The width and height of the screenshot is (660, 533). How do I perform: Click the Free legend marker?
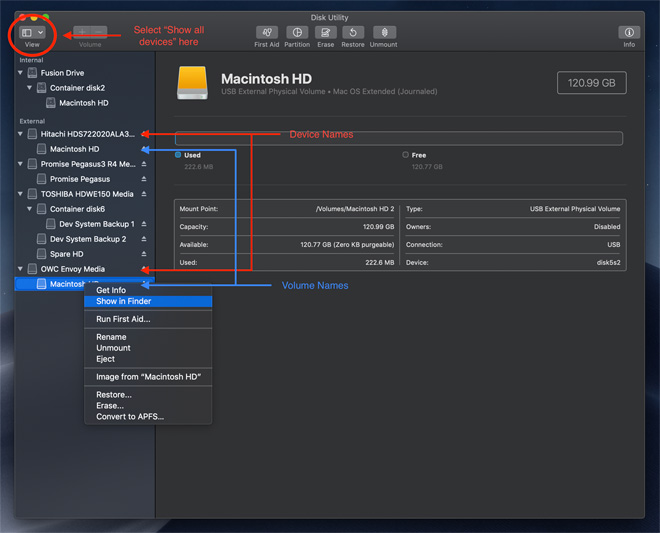point(405,155)
